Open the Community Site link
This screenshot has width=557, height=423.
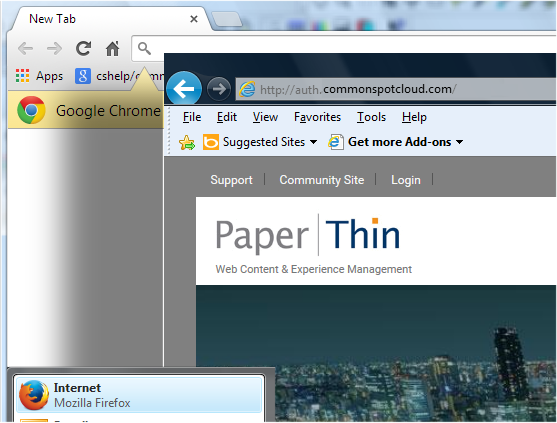click(x=321, y=180)
